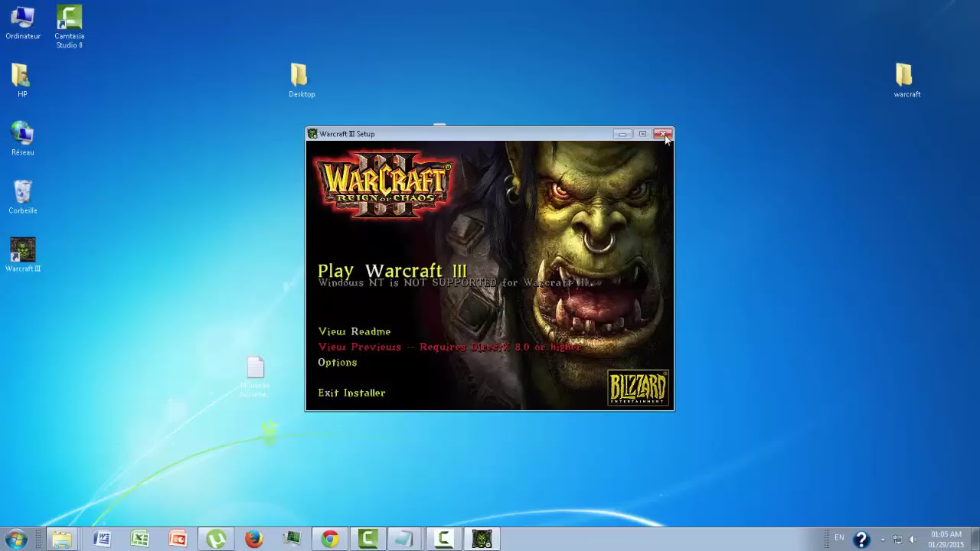Select the red View Previews entry
980x551 pixels.
point(449,347)
